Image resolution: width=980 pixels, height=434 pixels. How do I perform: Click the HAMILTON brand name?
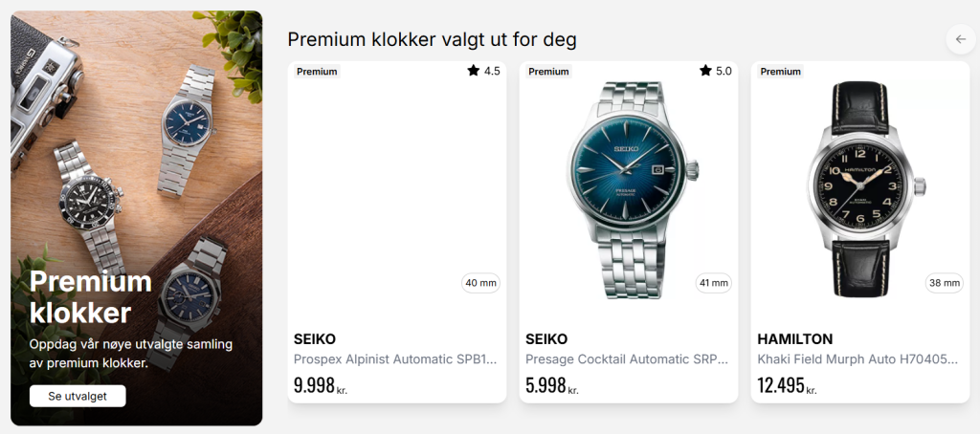coord(794,339)
